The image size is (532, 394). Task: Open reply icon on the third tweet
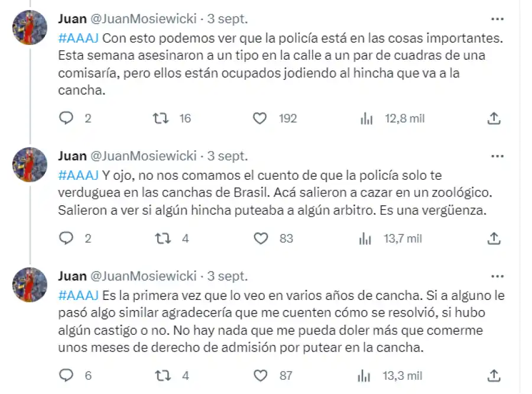pos(66,375)
